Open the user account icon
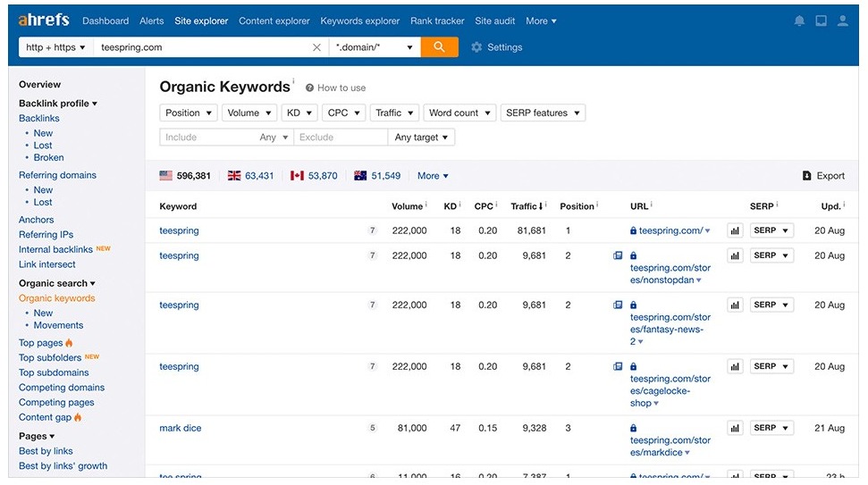The width and height of the screenshot is (868, 485). [x=843, y=21]
